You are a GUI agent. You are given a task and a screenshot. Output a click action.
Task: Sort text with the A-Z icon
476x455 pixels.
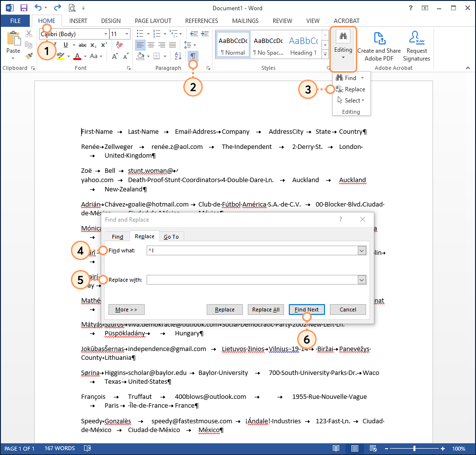[x=178, y=56]
